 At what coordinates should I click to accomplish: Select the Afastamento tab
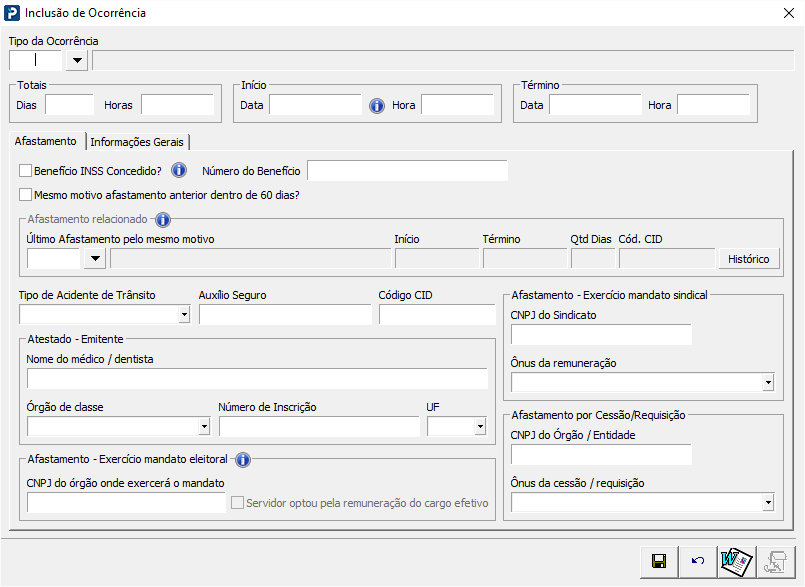point(45,141)
